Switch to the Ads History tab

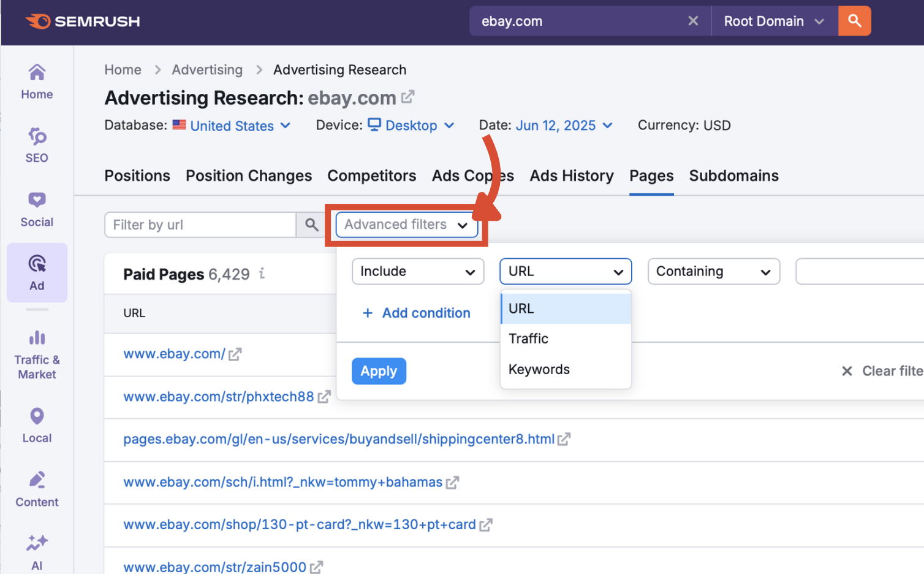(571, 176)
